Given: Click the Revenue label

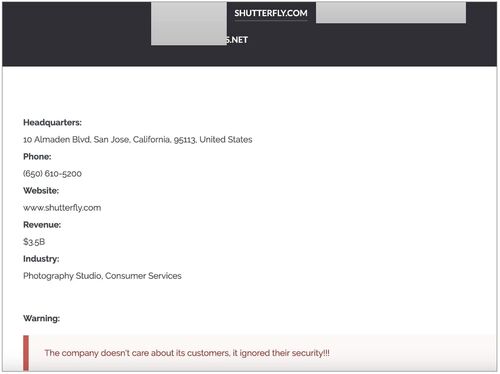Looking at the screenshot, I should click(x=42, y=225).
